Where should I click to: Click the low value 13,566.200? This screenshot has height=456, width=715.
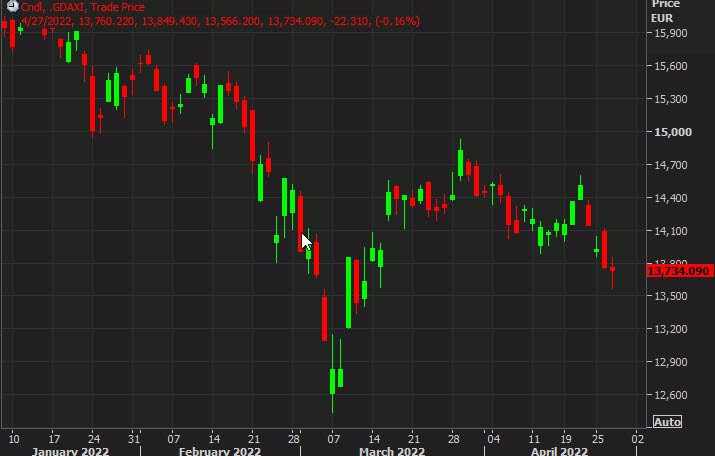point(233,21)
